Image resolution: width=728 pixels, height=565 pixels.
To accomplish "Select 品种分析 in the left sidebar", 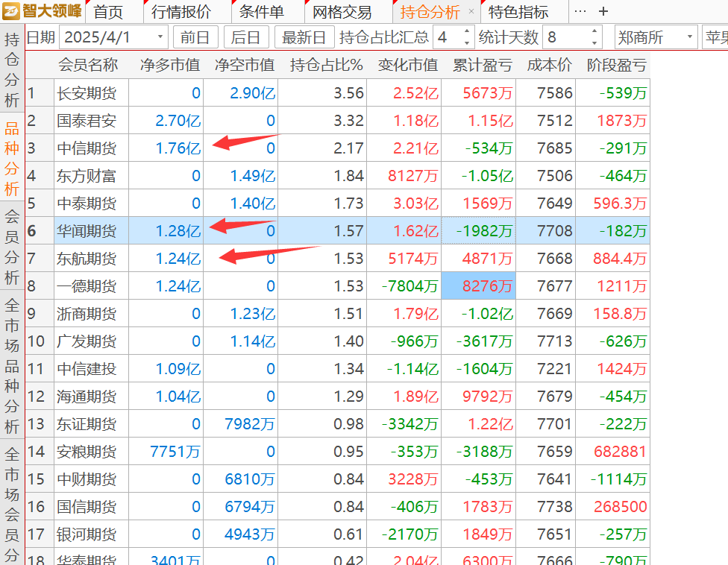I will click(x=12, y=159).
